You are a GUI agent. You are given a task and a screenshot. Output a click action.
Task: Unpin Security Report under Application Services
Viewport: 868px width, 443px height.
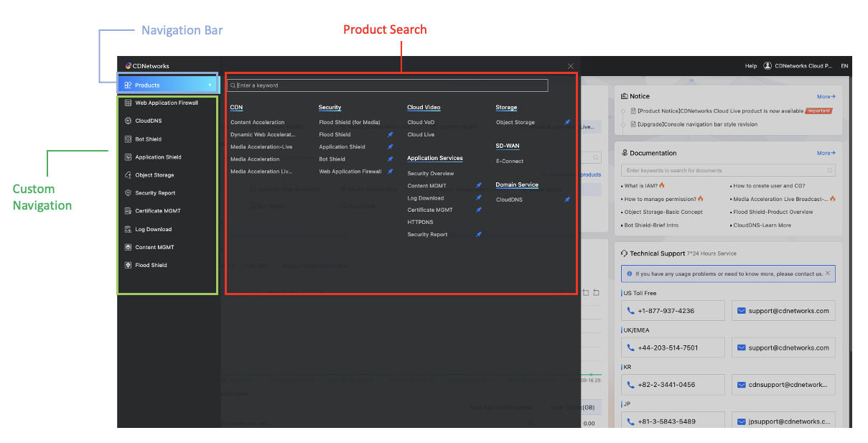pos(479,234)
